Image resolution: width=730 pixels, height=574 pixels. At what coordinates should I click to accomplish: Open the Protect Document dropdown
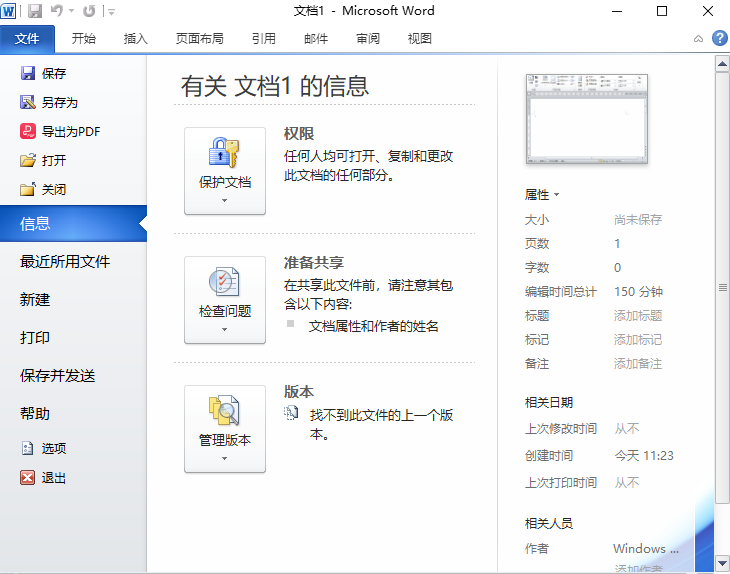225,171
